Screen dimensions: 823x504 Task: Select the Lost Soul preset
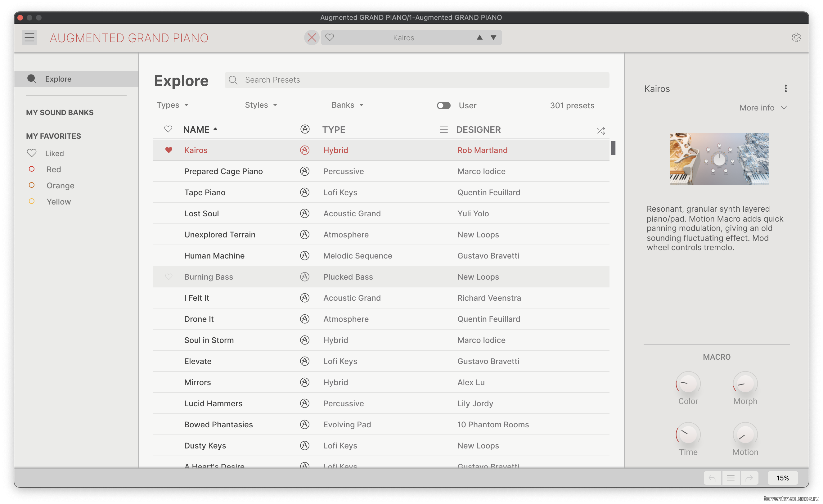coord(381,213)
